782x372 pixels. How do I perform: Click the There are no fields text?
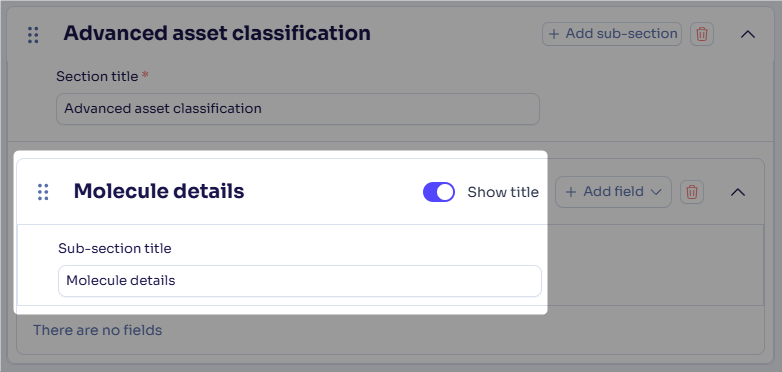97,330
